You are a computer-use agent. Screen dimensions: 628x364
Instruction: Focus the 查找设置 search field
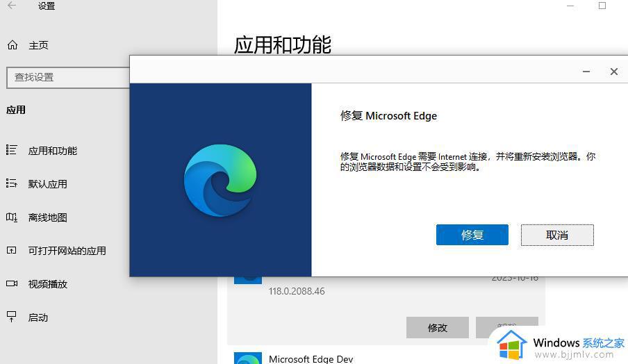[68, 77]
